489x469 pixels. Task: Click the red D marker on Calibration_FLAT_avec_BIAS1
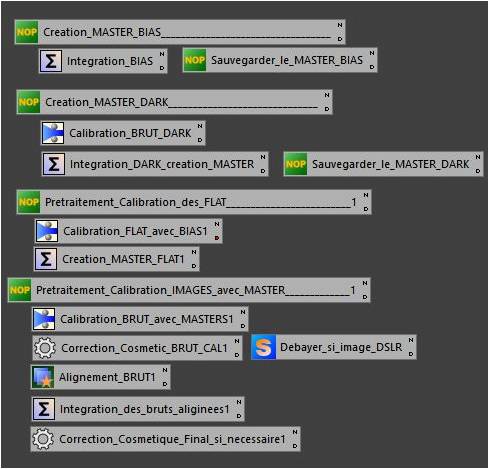click(x=217, y=238)
